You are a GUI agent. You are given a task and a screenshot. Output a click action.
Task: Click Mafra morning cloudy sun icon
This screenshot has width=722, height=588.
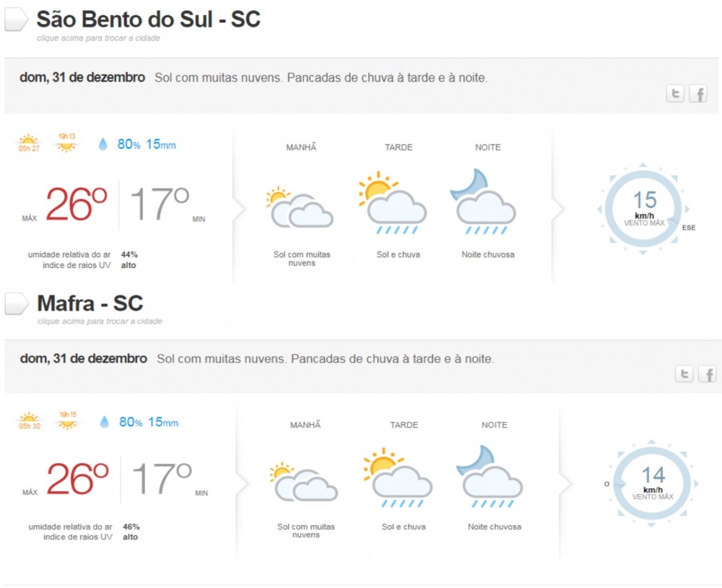(x=303, y=482)
